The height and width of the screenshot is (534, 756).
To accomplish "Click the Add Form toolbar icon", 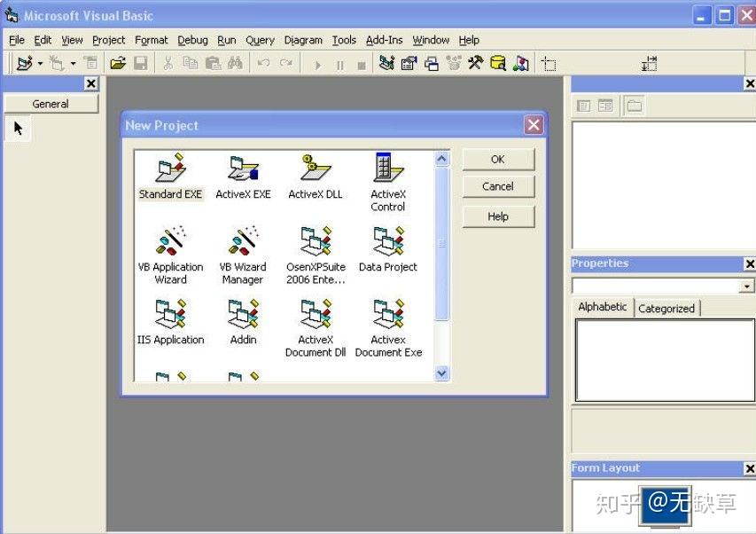I will (57, 63).
